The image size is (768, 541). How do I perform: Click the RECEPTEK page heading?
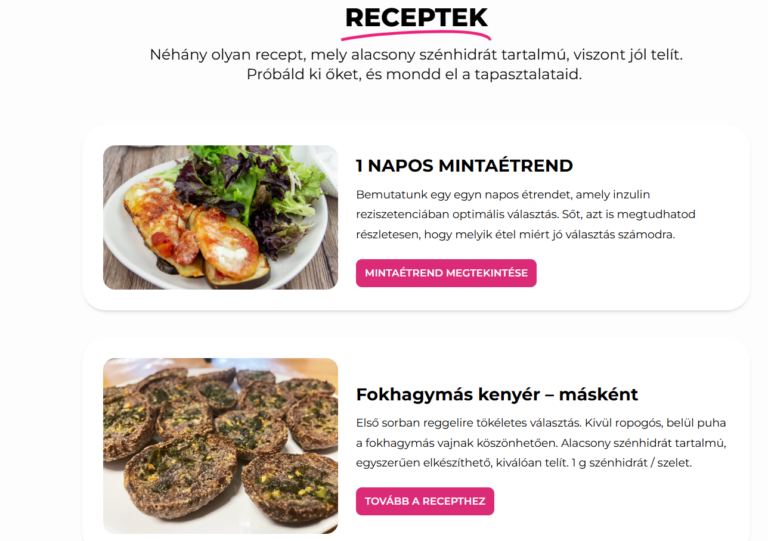click(x=416, y=17)
